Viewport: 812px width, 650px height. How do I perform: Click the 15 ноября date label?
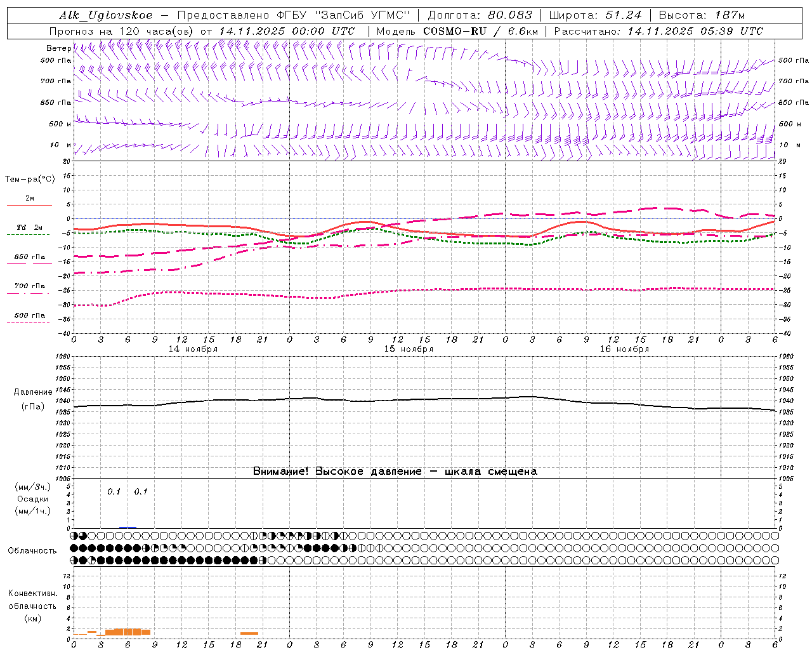tap(409, 349)
